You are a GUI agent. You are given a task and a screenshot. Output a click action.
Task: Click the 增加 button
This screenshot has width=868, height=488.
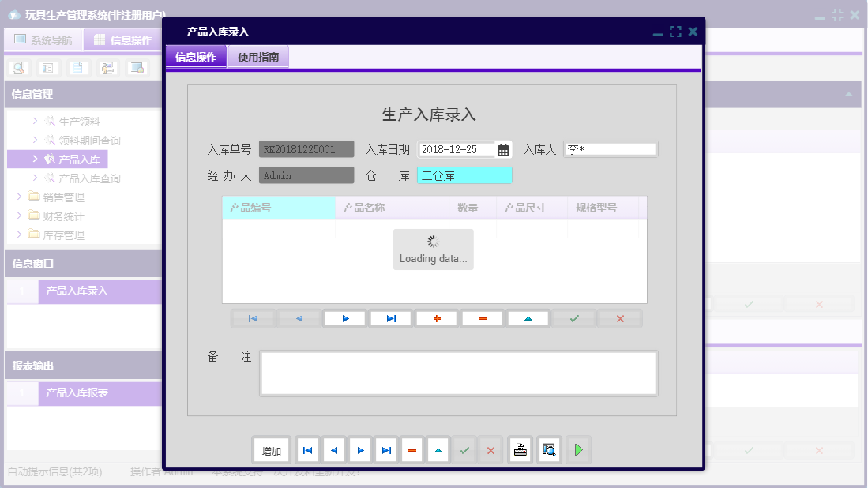[x=271, y=449]
